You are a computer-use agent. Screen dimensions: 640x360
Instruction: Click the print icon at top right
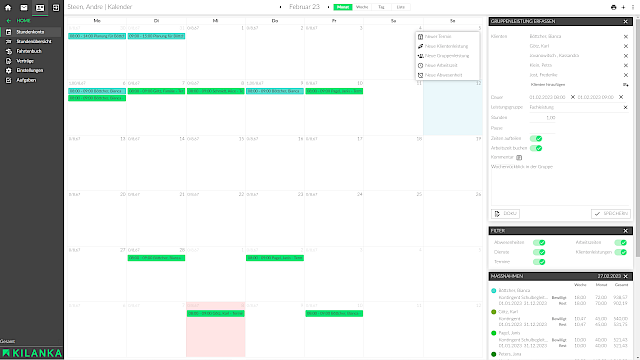(613, 7)
